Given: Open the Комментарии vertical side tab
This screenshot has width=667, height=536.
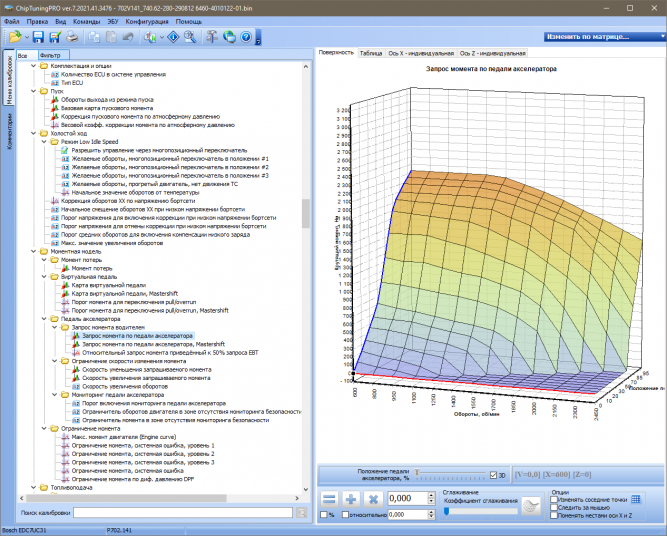Looking at the screenshot, I should (9, 131).
